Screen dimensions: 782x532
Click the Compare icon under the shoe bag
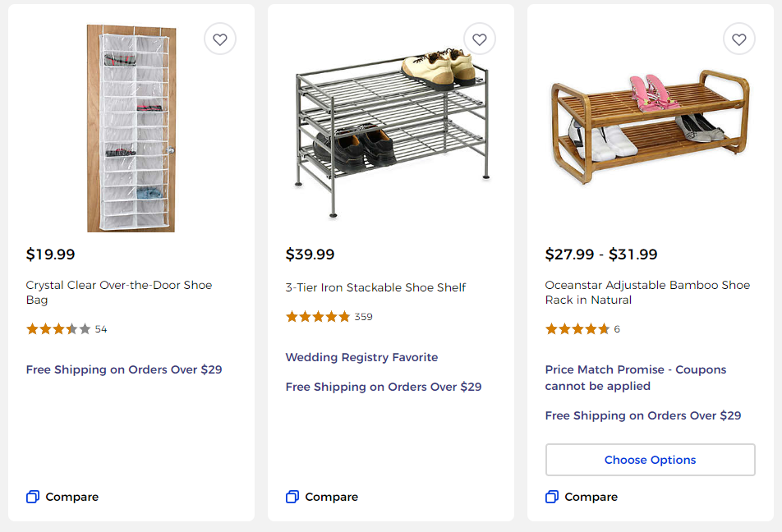point(32,497)
